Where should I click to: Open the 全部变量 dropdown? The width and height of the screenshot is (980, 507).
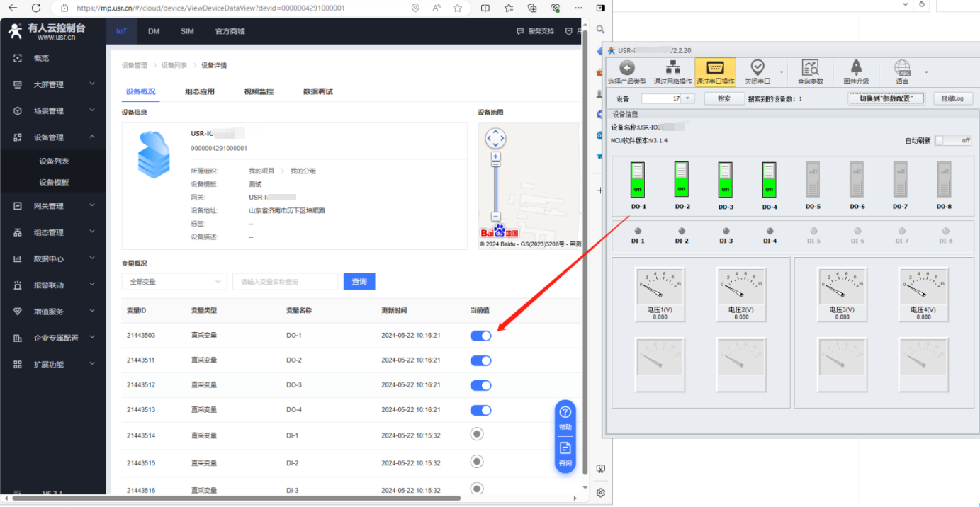point(174,282)
